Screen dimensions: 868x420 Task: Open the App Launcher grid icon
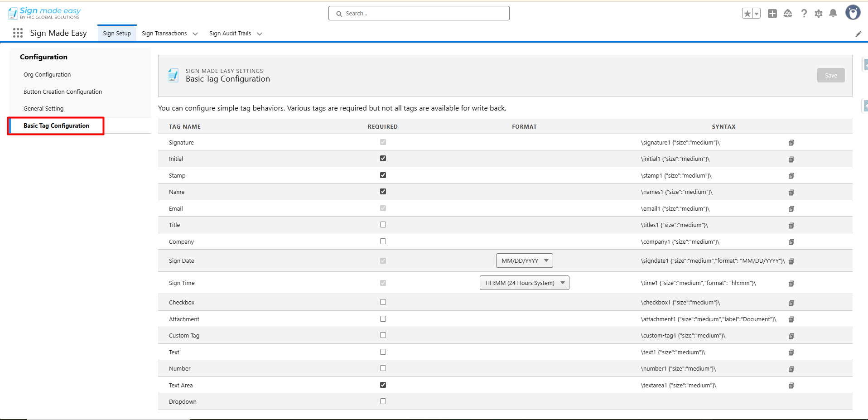pos(18,33)
